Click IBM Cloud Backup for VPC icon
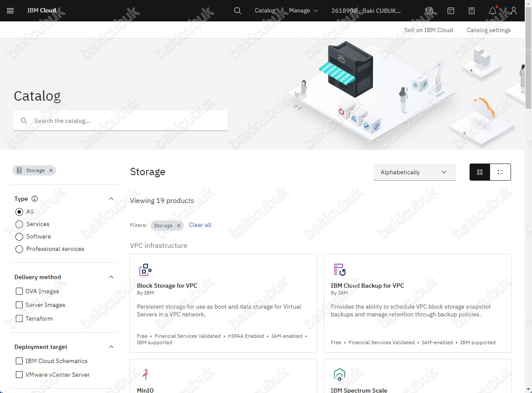 [340, 269]
